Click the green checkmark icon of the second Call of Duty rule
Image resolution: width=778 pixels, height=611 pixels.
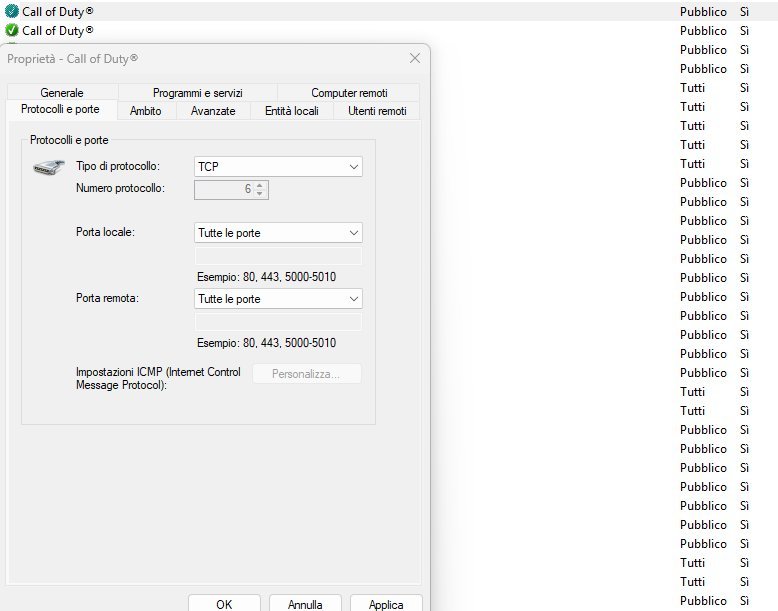click(x=12, y=30)
